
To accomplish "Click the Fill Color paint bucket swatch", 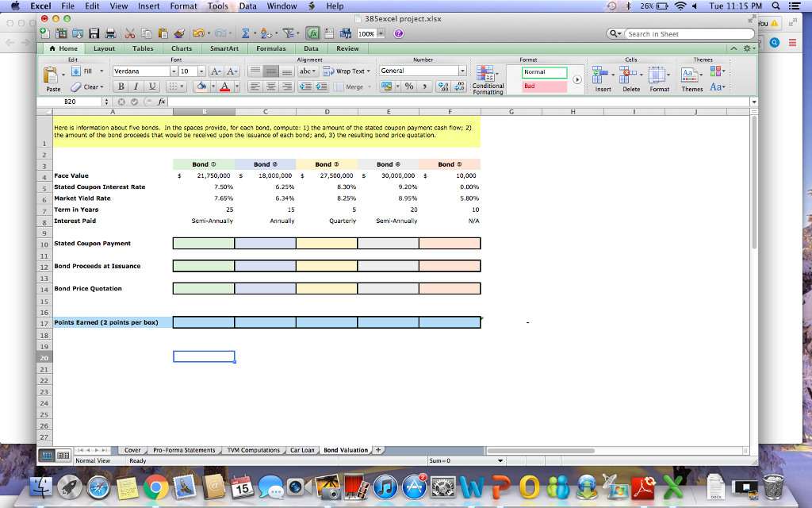I will click(x=201, y=87).
